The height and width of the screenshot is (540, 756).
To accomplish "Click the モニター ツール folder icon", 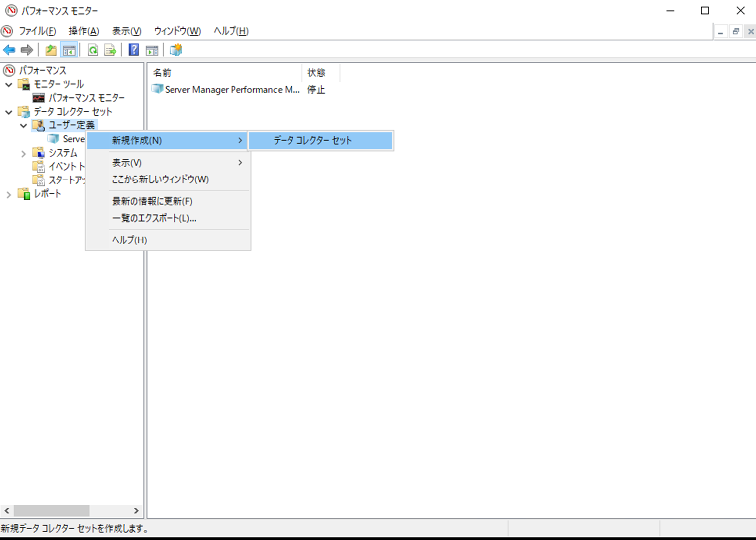I will pos(24,84).
